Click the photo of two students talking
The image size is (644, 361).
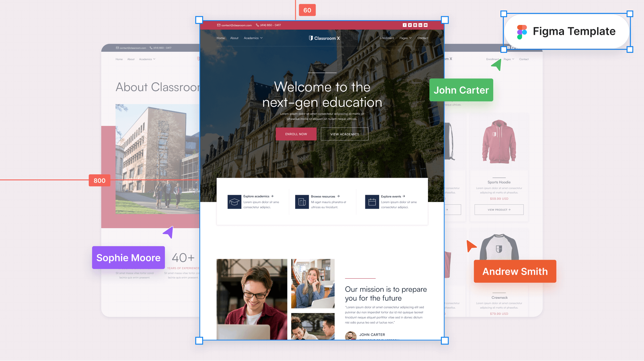click(313, 326)
